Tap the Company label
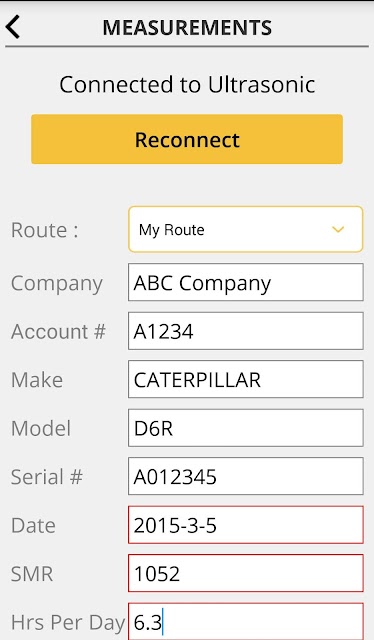Image resolution: width=374 pixels, height=640 pixels. point(57,284)
